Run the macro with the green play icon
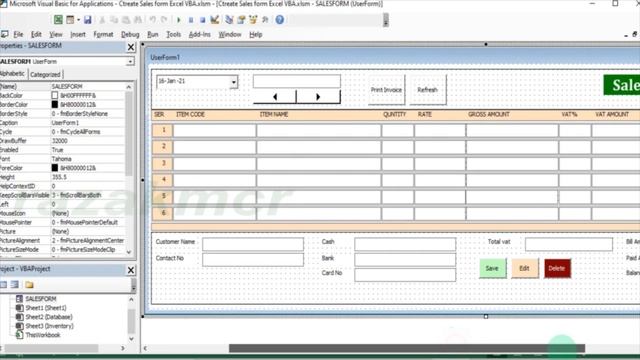Screen dimensions: 640x360 pos(178,20)
